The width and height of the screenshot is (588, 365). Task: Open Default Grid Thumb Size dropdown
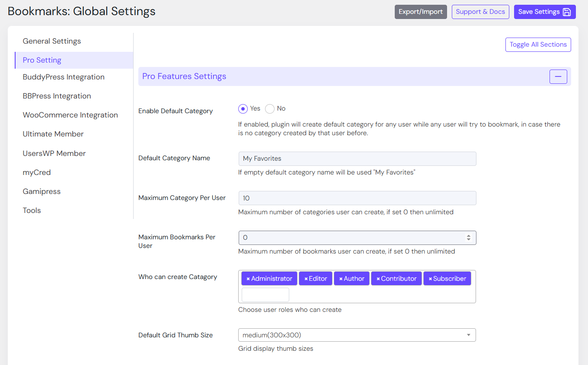tap(357, 335)
